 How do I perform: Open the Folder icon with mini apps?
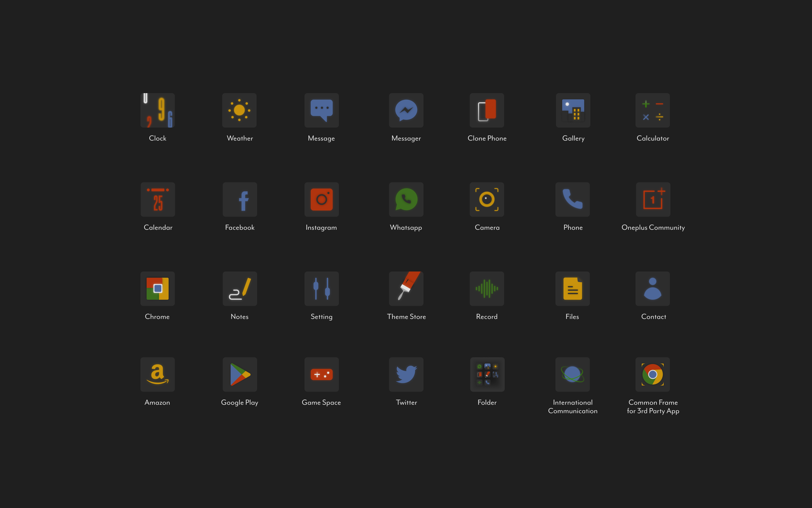[x=487, y=374]
